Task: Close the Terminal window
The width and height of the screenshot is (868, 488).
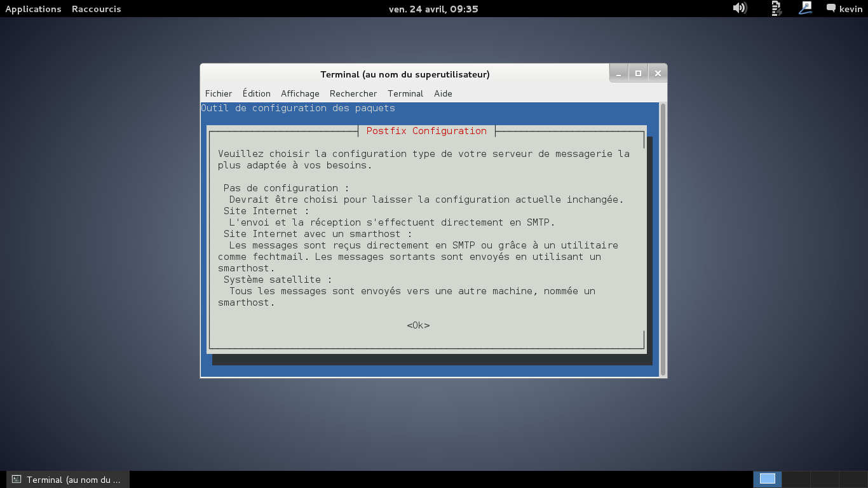Action: tap(658, 74)
